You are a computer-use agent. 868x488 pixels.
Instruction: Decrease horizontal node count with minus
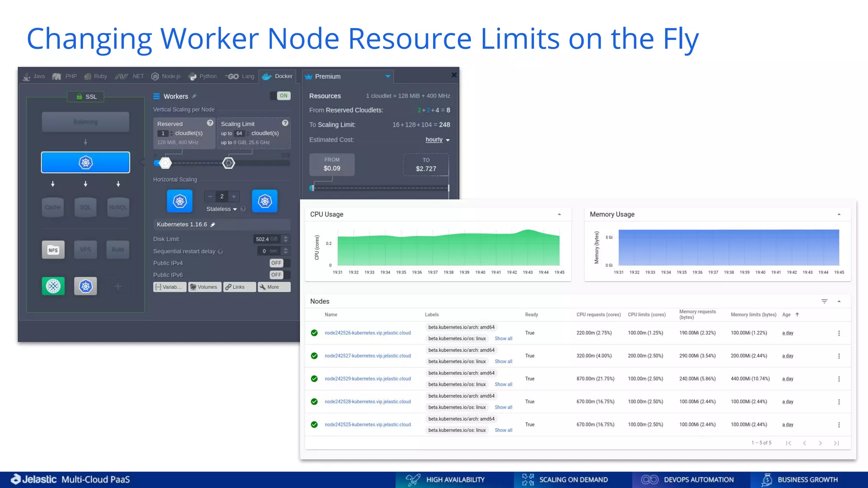[x=210, y=197]
